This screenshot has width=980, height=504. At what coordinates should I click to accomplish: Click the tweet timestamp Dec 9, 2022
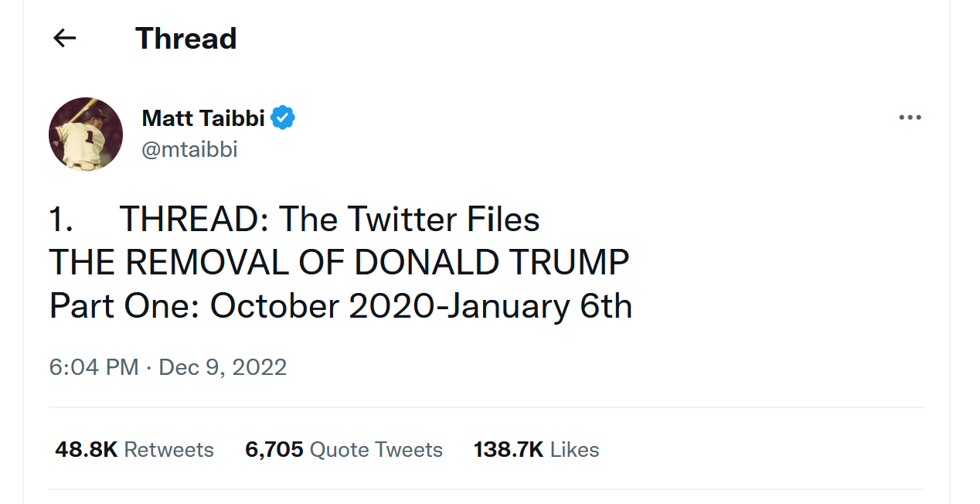(223, 367)
